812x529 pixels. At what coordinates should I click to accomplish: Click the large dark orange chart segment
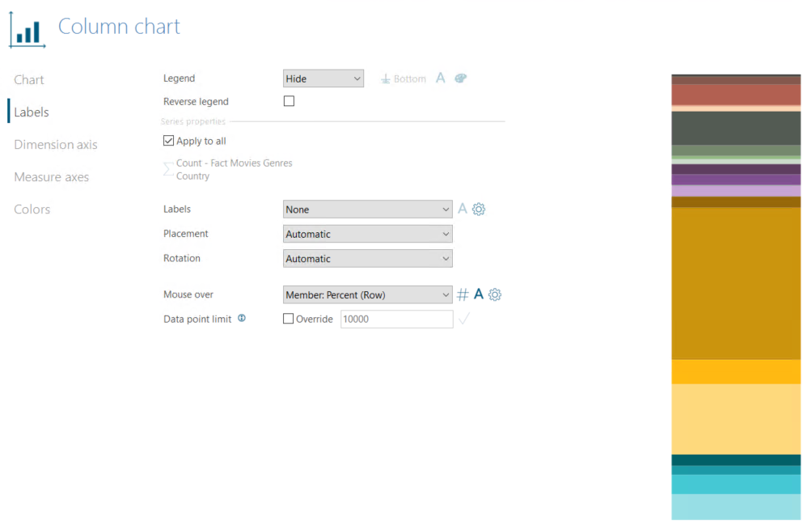(736, 283)
